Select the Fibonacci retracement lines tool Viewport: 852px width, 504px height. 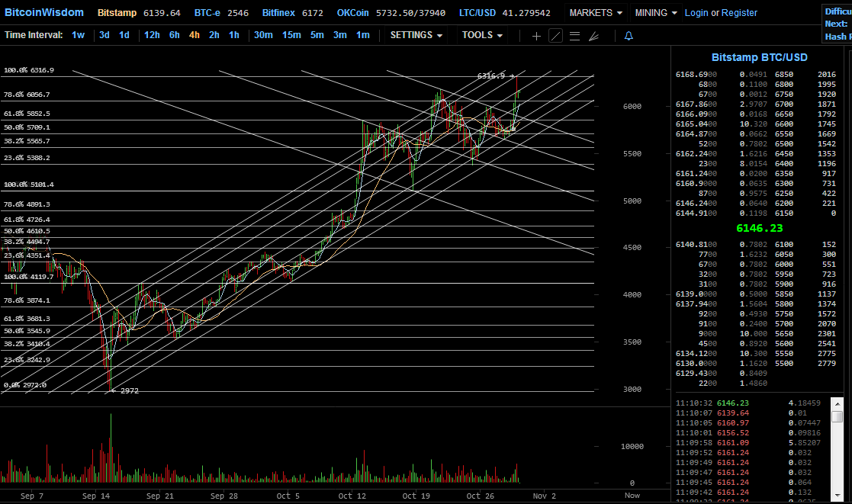coord(574,36)
